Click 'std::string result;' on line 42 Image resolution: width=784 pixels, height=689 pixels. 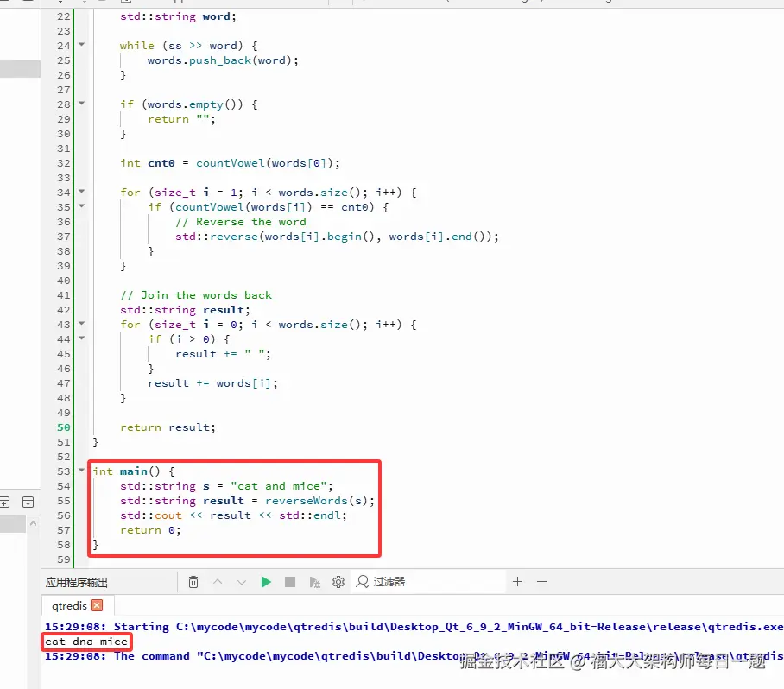pyautogui.click(x=185, y=310)
